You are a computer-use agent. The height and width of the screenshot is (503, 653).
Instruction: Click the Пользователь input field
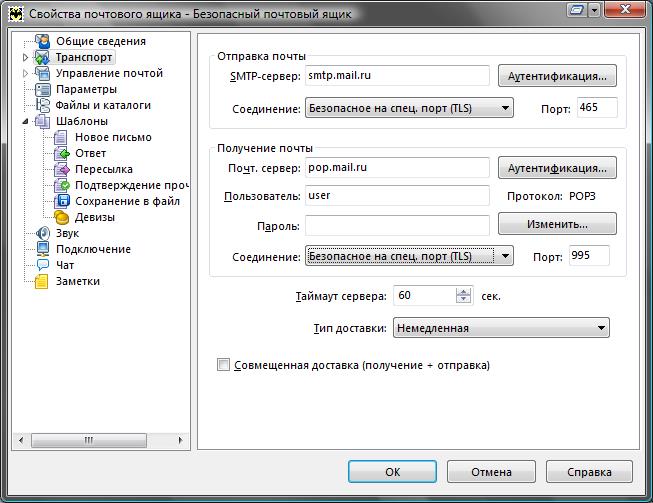[x=396, y=195]
